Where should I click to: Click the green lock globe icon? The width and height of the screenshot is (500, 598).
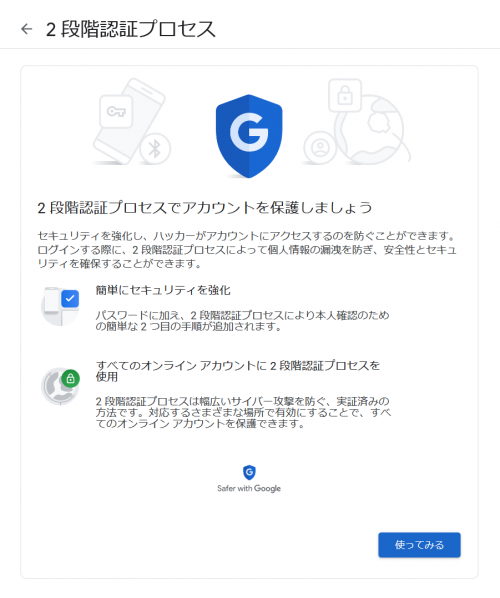pos(60,386)
